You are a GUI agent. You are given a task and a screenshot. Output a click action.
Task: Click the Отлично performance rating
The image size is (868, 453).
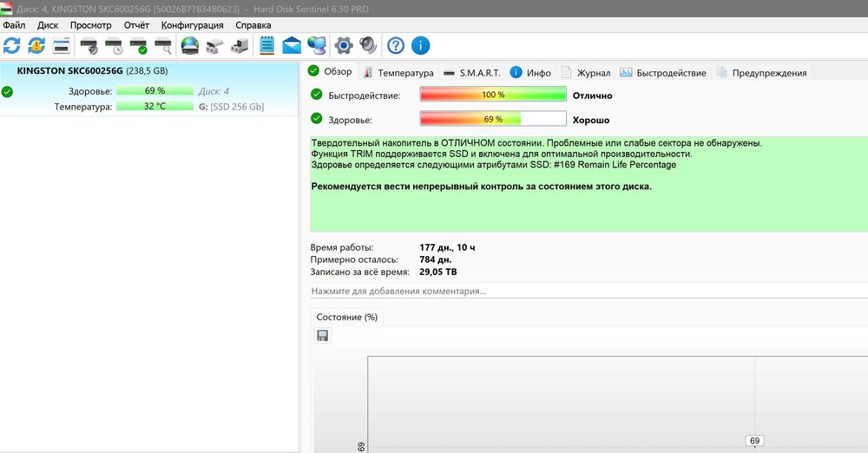pos(592,95)
